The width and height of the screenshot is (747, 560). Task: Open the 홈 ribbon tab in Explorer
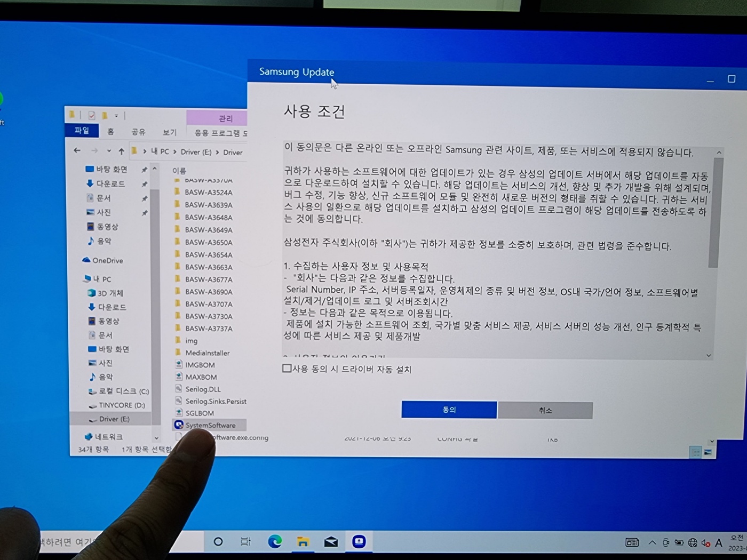point(110,131)
